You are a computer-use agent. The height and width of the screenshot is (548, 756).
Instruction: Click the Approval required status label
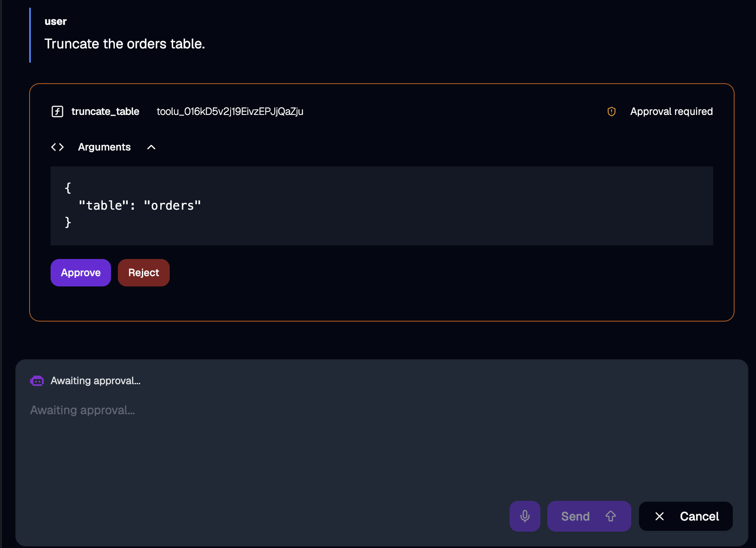tap(672, 111)
